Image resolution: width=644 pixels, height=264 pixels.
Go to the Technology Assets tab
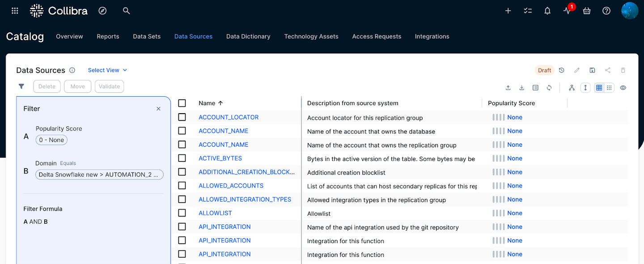pyautogui.click(x=311, y=36)
